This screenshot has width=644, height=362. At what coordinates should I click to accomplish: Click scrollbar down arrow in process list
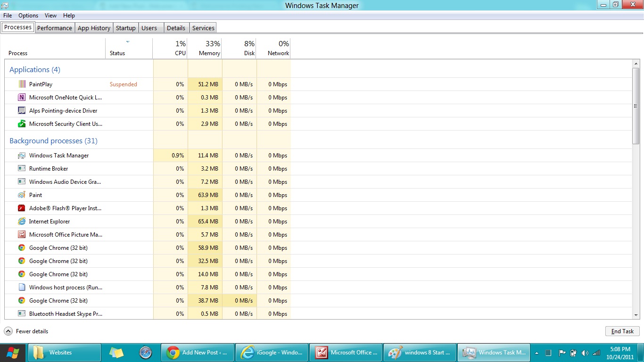[x=636, y=315]
